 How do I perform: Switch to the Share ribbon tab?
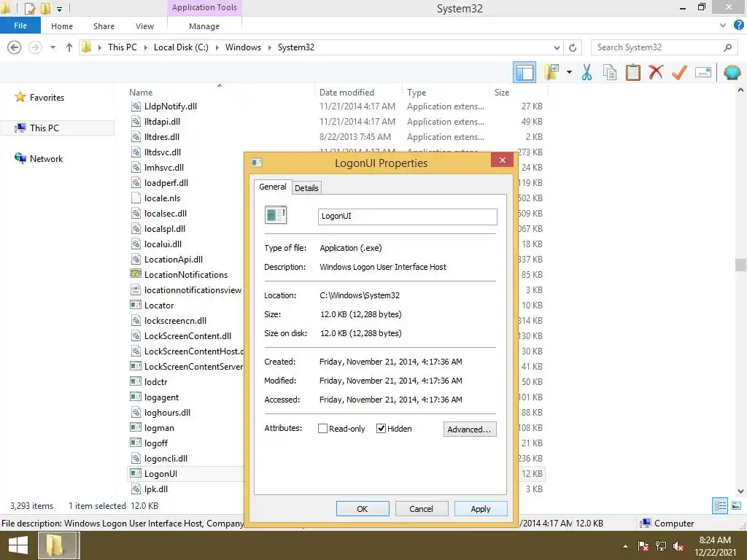coord(104,26)
